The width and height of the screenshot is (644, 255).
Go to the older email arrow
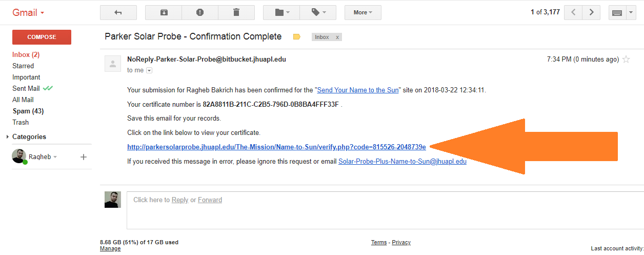click(x=591, y=12)
